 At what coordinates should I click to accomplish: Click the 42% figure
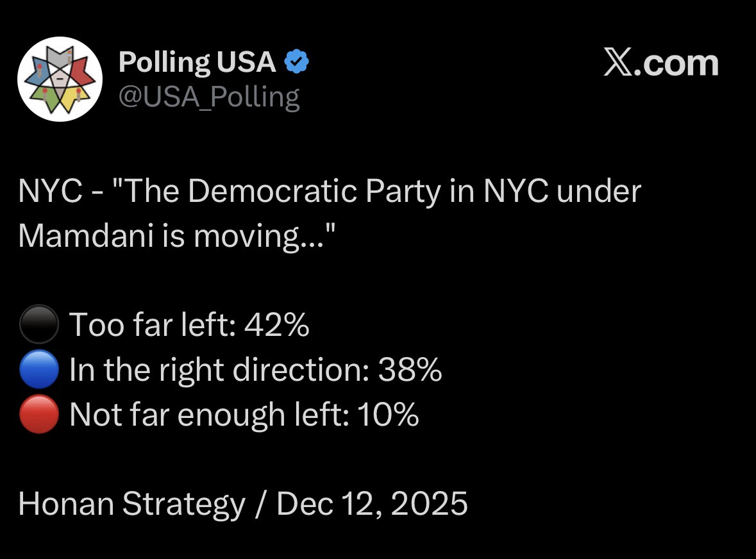(276, 324)
